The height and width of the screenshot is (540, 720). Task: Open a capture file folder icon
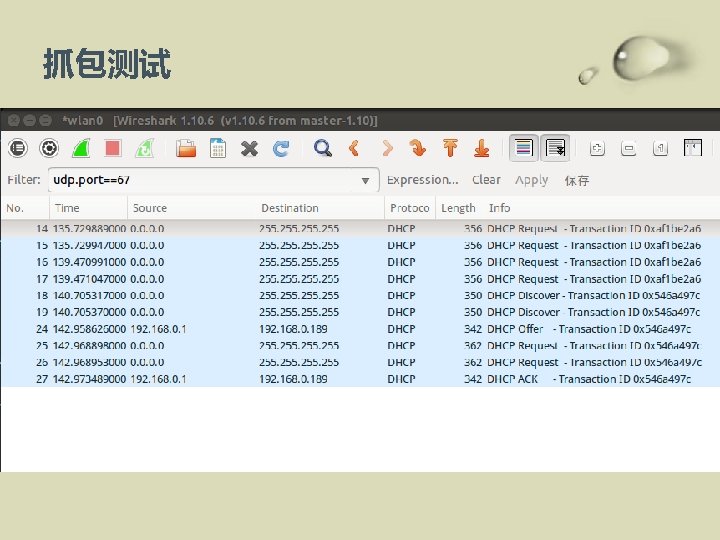[x=186, y=148]
